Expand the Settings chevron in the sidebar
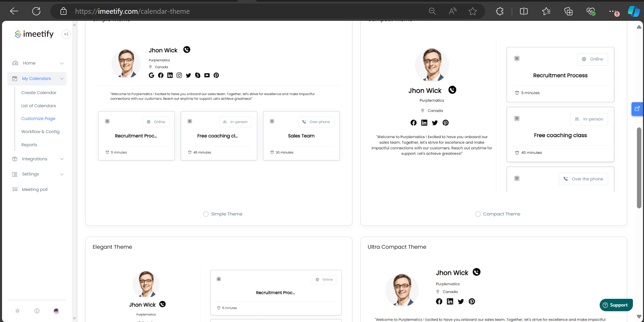Screen dimensions: 644x322 click(x=62, y=174)
